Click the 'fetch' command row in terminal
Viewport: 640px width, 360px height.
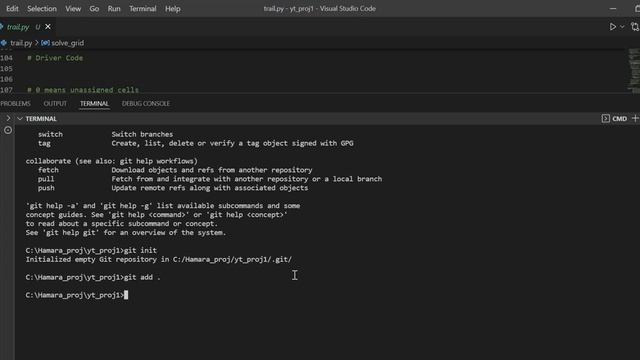(x=175, y=170)
